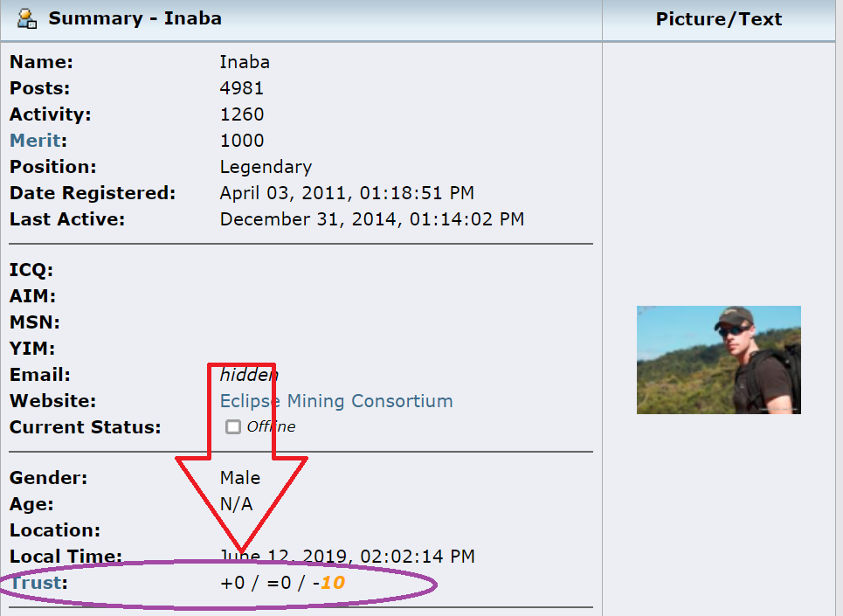Click the user profile icon beside Summary
This screenshot has width=843, height=616.
(27, 17)
